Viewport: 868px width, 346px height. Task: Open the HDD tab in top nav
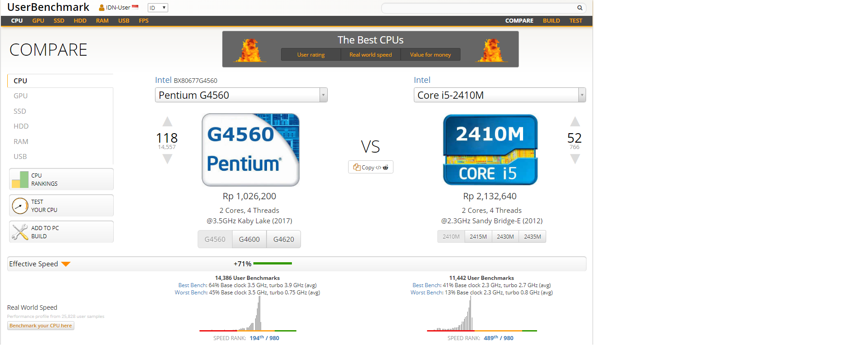click(x=80, y=21)
